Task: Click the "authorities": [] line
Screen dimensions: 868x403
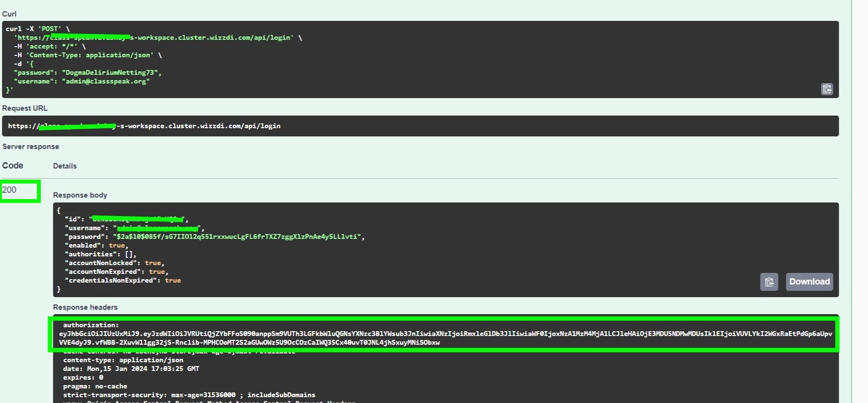Action: 101,254
